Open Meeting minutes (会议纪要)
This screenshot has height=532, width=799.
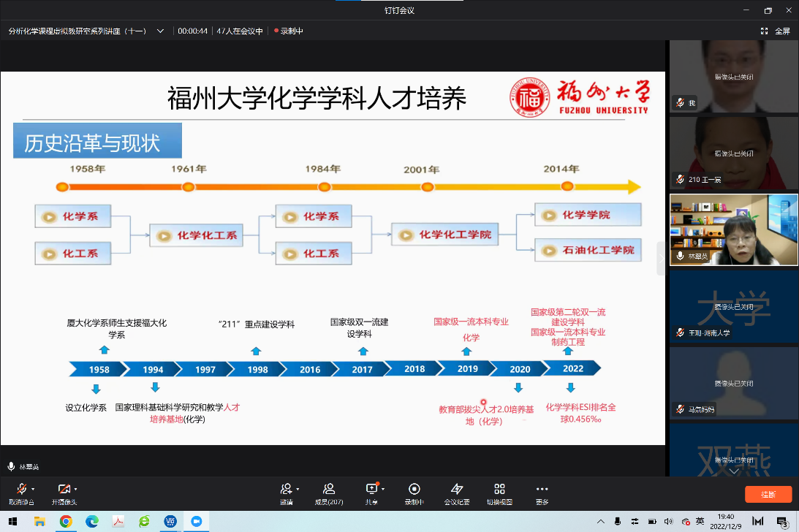457,489
